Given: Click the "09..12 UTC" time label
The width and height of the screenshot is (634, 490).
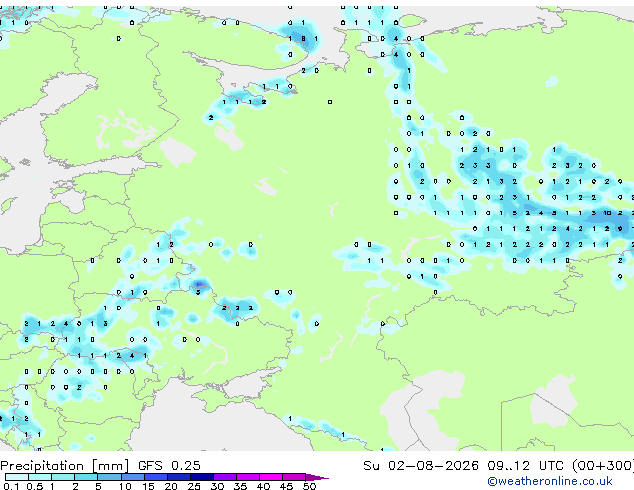Looking at the screenshot, I should click(524, 466).
